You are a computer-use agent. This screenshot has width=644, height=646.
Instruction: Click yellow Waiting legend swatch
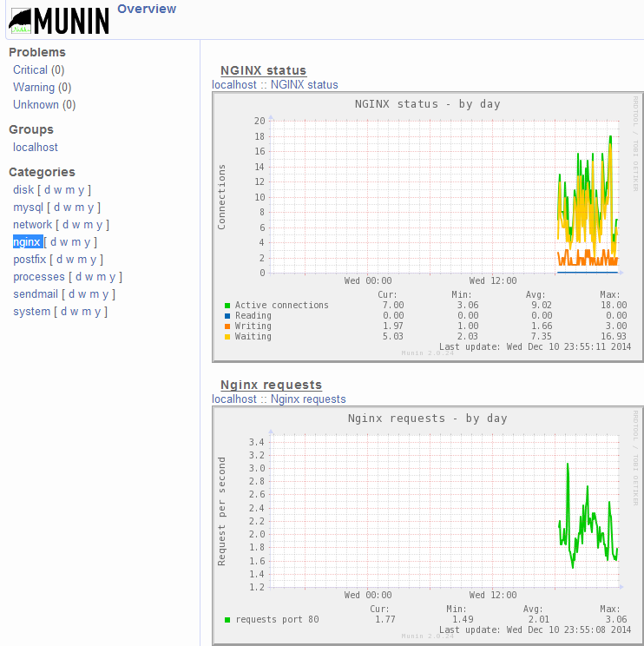coord(227,337)
